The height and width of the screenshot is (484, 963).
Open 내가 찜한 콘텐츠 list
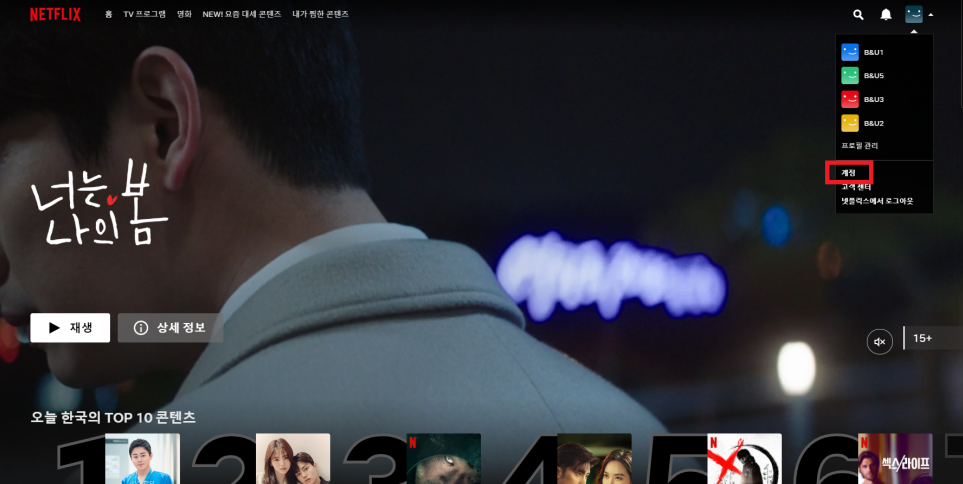point(321,14)
